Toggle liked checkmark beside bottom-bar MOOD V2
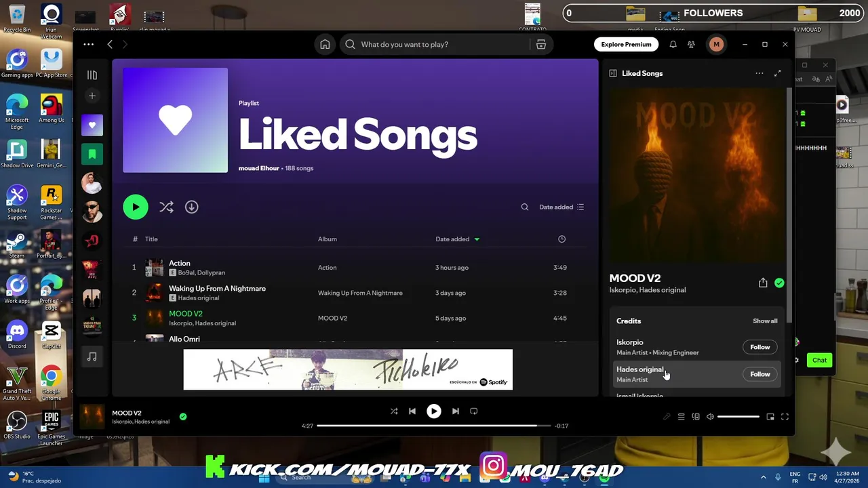This screenshot has width=868, height=488. point(183,417)
